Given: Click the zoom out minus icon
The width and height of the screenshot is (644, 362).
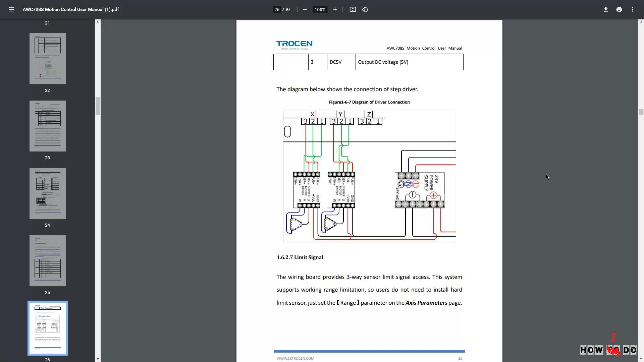Looking at the screenshot, I should point(305,9).
